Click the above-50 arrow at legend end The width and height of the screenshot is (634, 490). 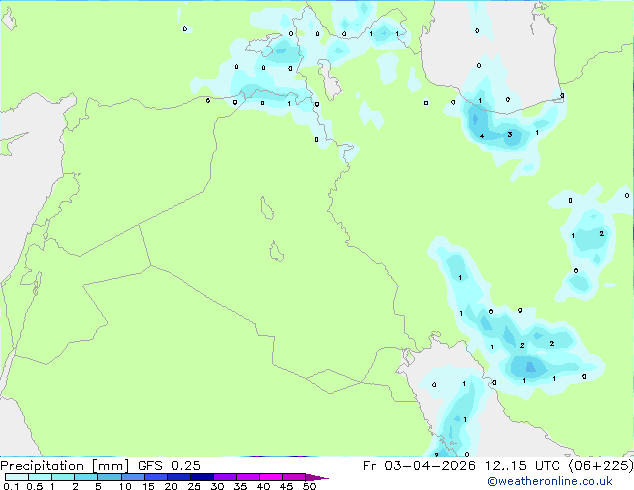317,477
